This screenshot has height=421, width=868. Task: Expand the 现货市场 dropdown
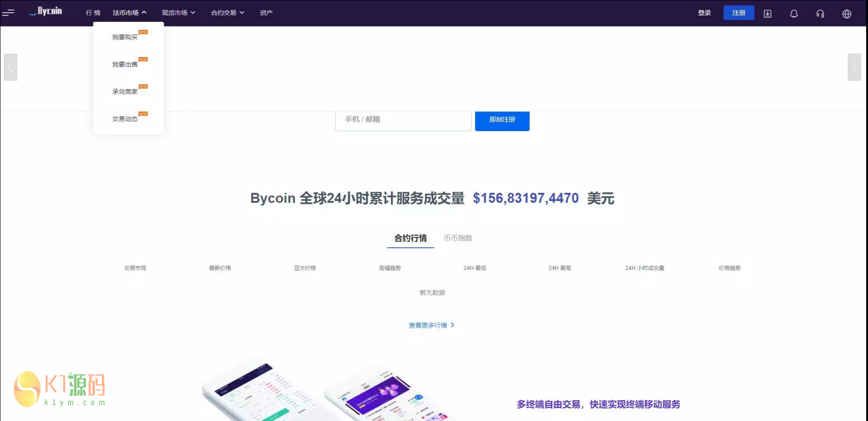[x=178, y=13]
